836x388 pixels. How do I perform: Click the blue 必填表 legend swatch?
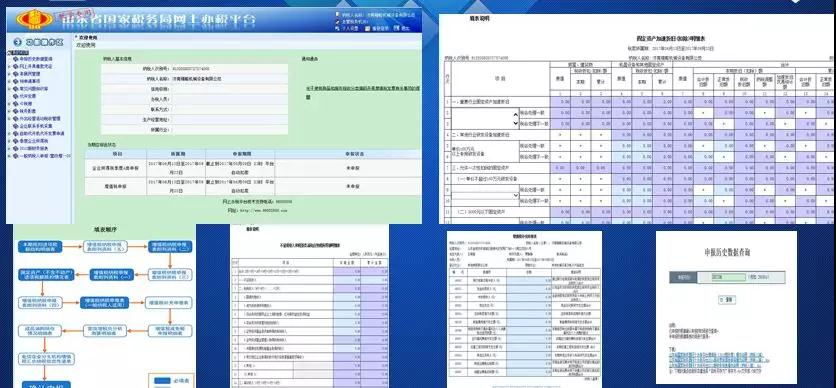[161, 381]
